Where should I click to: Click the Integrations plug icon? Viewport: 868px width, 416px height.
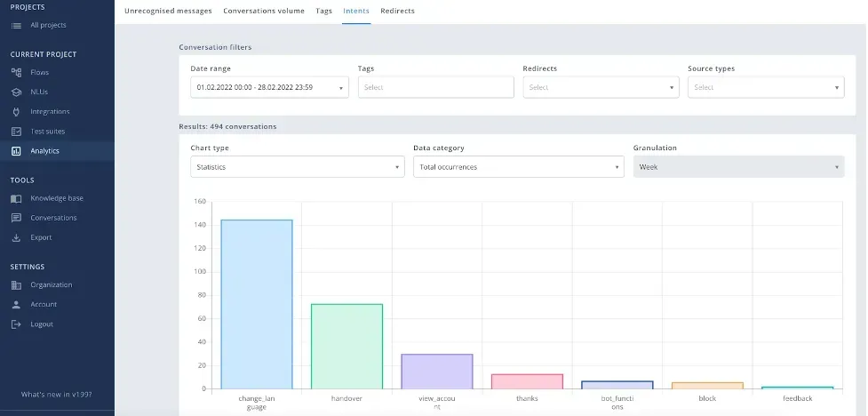[16, 112]
